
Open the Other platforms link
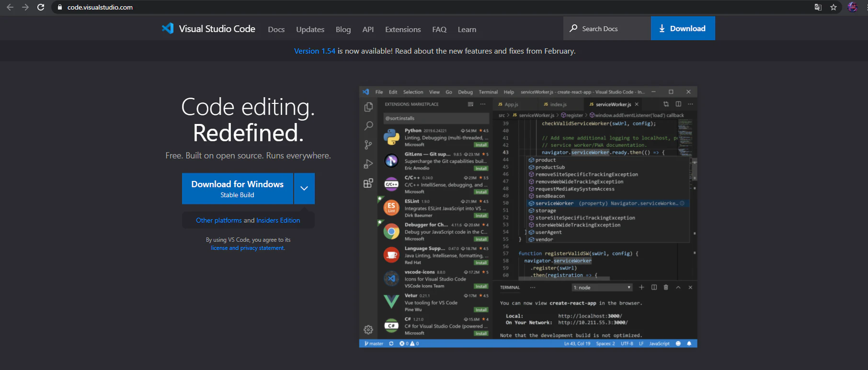(x=219, y=220)
